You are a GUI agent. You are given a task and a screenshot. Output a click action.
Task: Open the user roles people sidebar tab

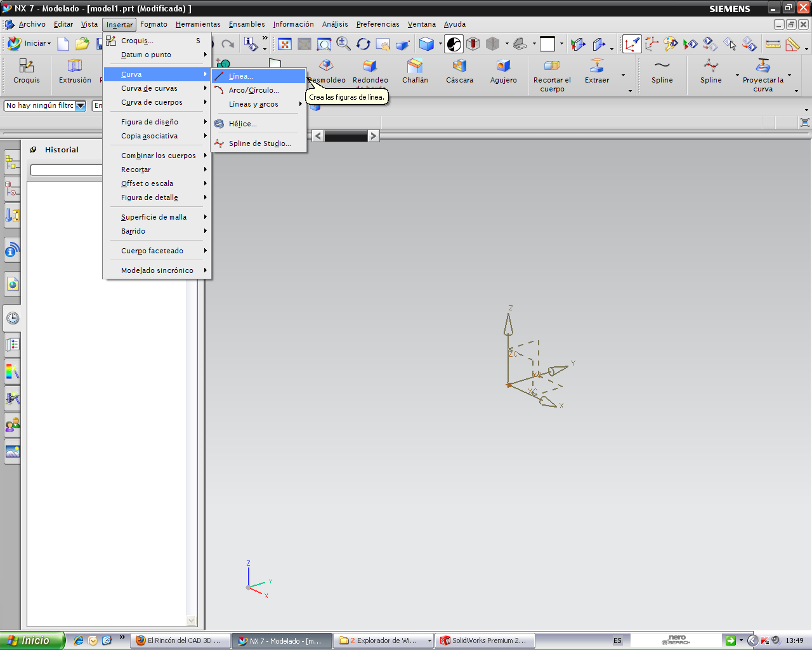coord(12,425)
